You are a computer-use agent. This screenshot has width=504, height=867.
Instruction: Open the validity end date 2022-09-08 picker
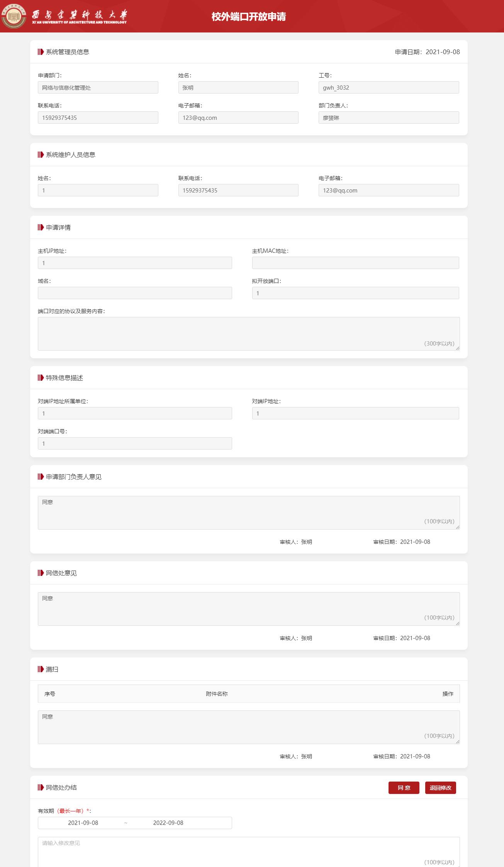coord(168,823)
